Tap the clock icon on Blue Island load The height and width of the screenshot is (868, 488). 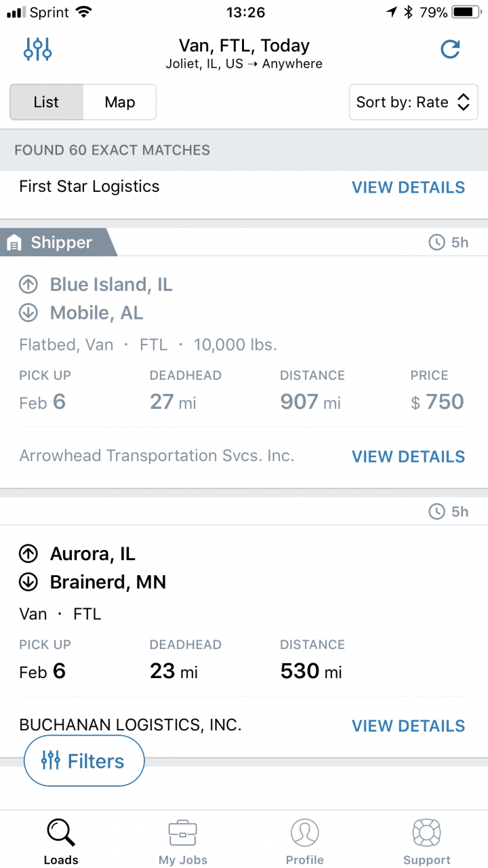pyautogui.click(x=437, y=242)
